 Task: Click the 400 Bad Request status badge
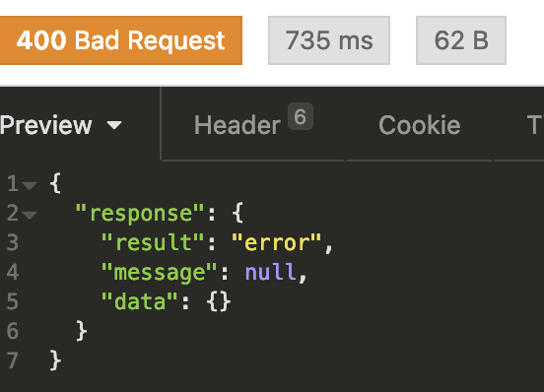pos(121,40)
